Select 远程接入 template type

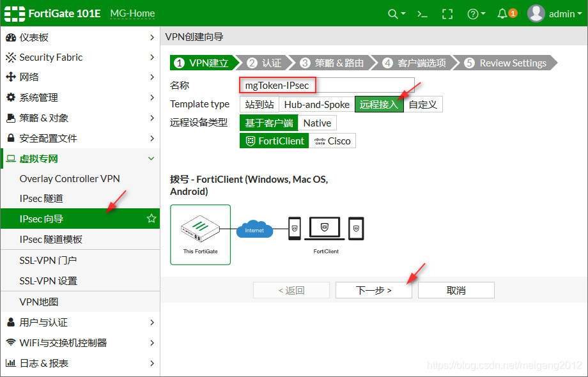point(379,104)
